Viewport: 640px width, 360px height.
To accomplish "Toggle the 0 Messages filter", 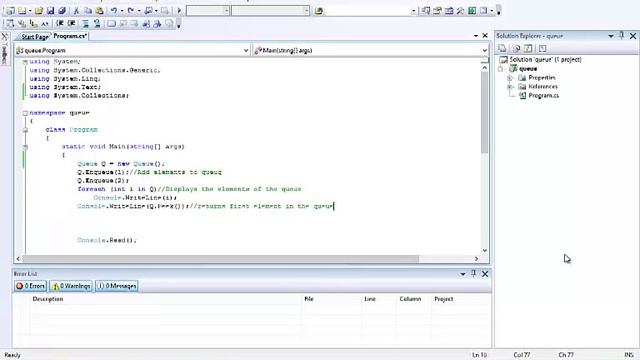I will pyautogui.click(x=117, y=286).
